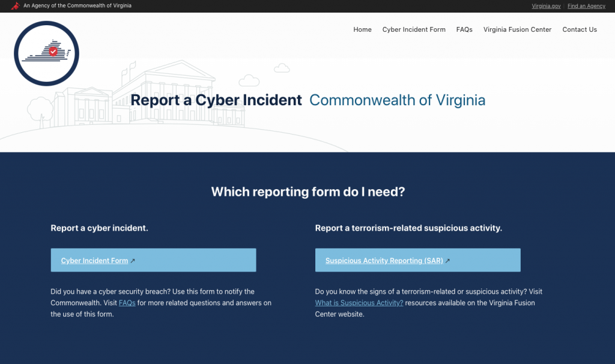
Task: Open the Home menu item
Action: coord(362,29)
